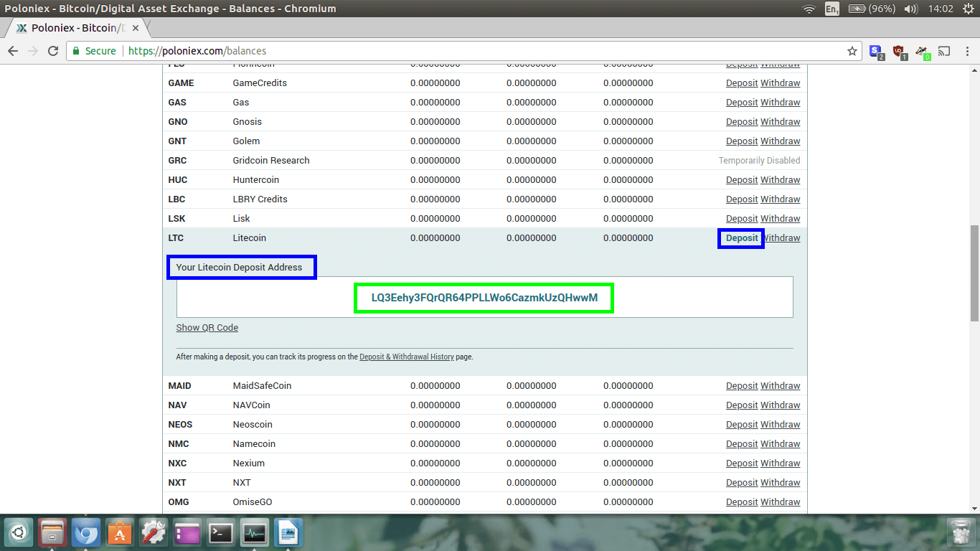Image resolution: width=980 pixels, height=551 pixels.
Task: Open the Wi-Fi network indicator
Action: (809, 9)
